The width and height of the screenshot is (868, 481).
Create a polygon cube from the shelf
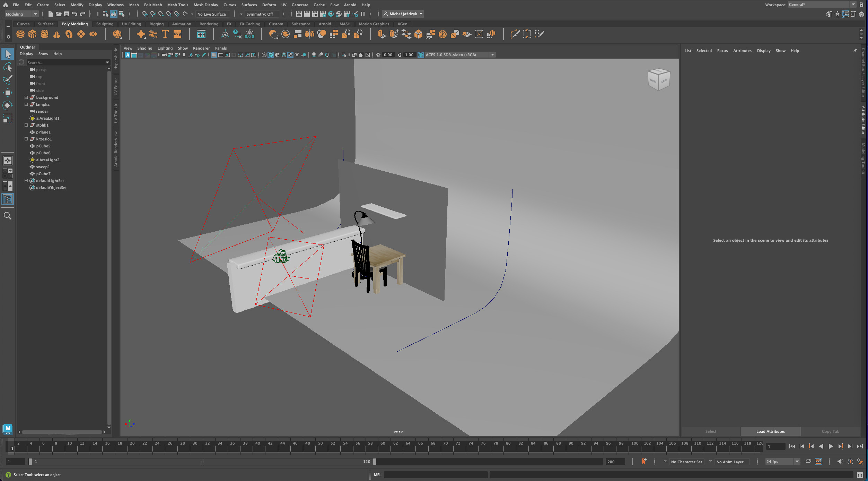[x=33, y=34]
